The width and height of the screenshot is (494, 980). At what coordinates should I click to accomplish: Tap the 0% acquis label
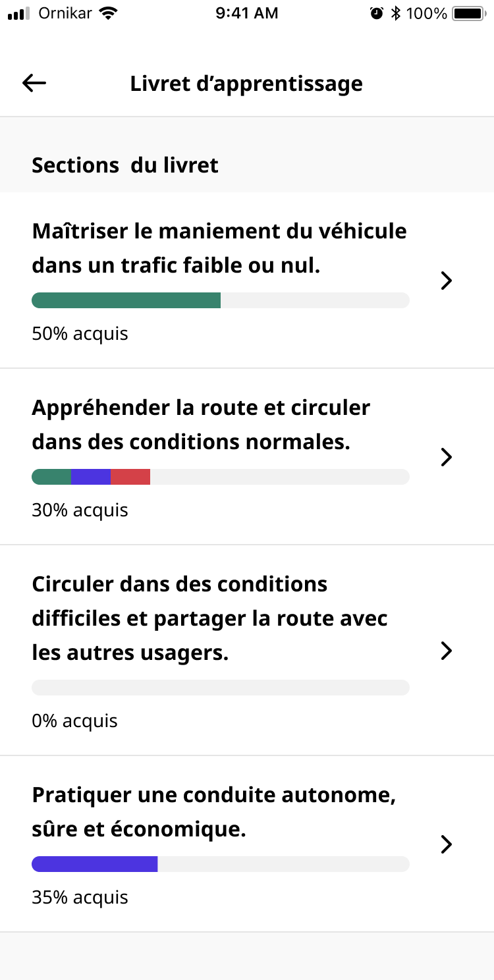tap(74, 721)
